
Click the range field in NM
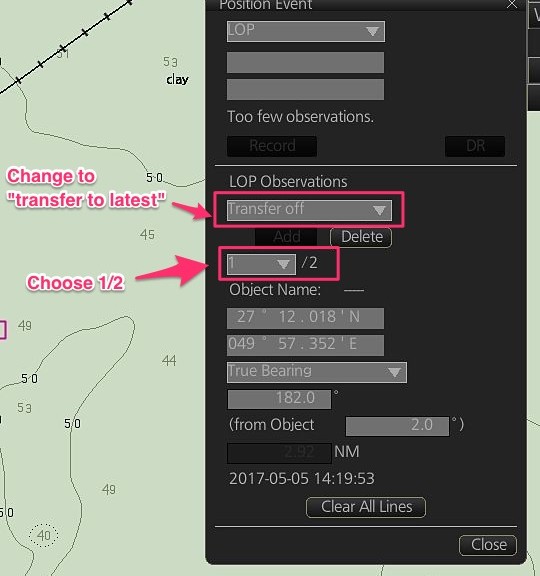point(279,453)
